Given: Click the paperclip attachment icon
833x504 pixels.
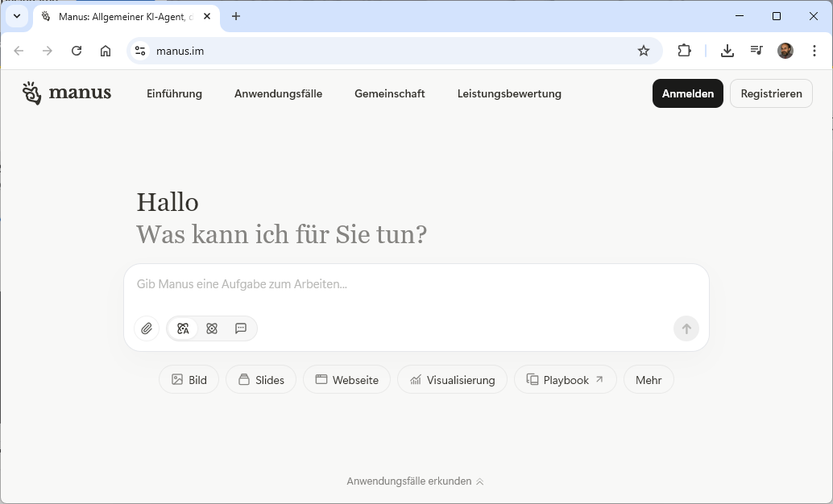Looking at the screenshot, I should tap(147, 328).
